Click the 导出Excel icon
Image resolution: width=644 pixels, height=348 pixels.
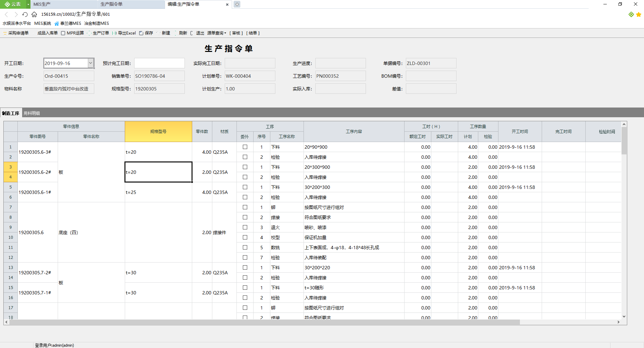tap(115, 33)
